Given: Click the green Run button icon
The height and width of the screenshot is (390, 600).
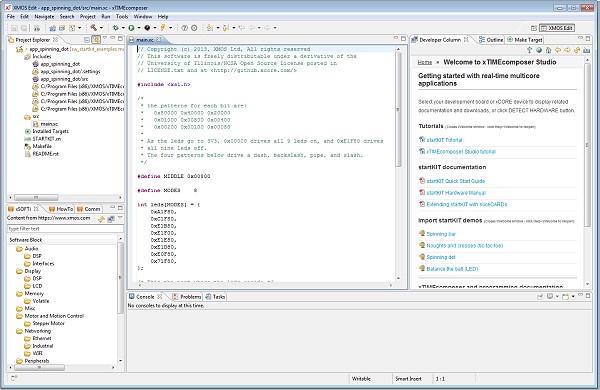Looking at the screenshot, I should click(131, 28).
